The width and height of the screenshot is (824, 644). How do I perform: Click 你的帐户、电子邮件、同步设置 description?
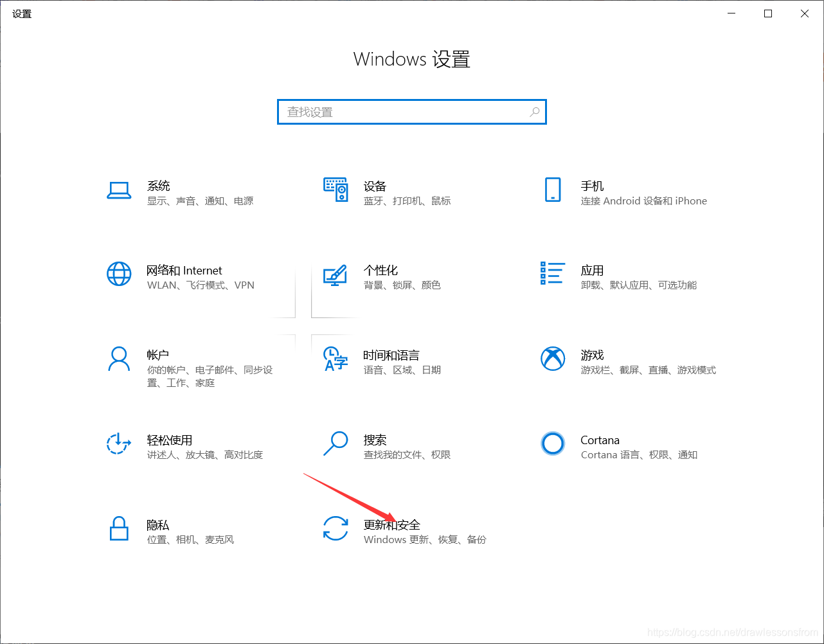click(210, 377)
